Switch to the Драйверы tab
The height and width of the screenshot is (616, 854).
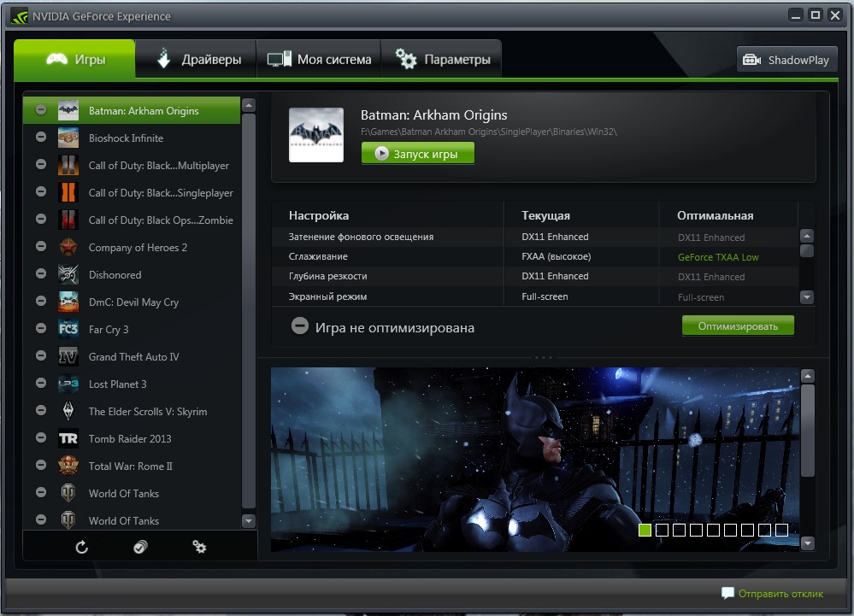point(196,59)
